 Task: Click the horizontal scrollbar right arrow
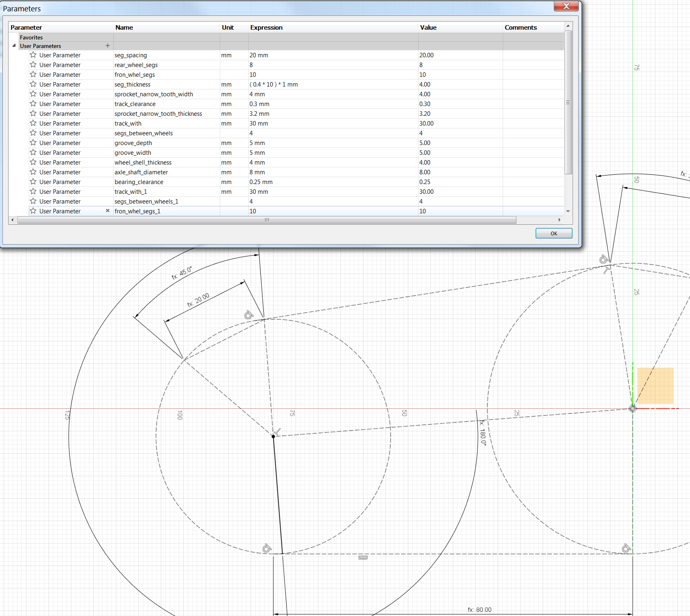(560, 220)
